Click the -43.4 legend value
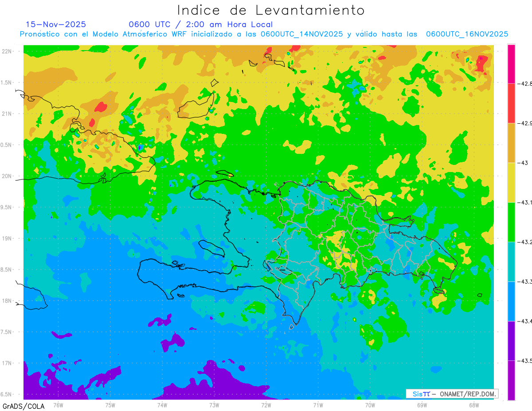The height and width of the screenshot is (411, 532). coord(524,321)
